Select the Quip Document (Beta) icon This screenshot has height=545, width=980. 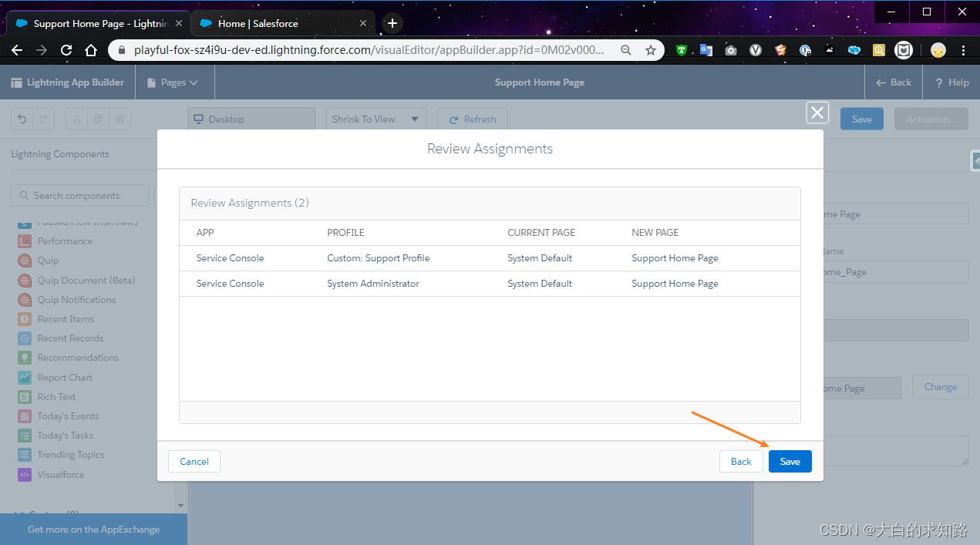pyautogui.click(x=25, y=281)
